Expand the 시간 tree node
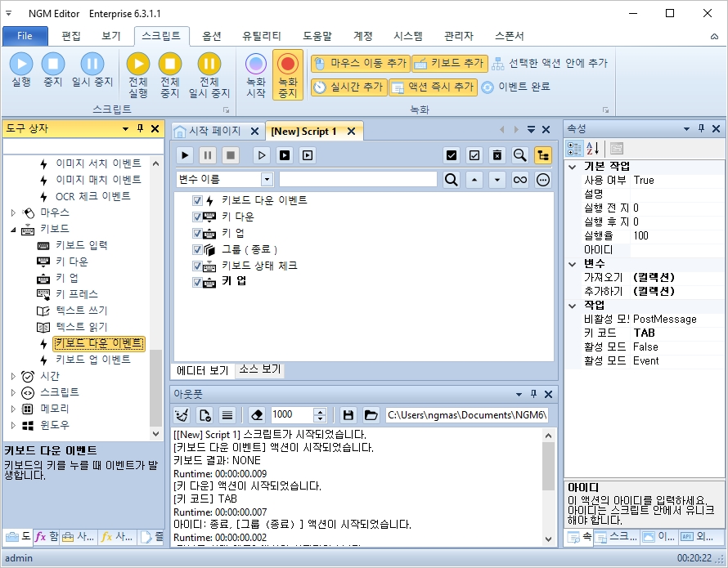The image size is (728, 568). 13,376
